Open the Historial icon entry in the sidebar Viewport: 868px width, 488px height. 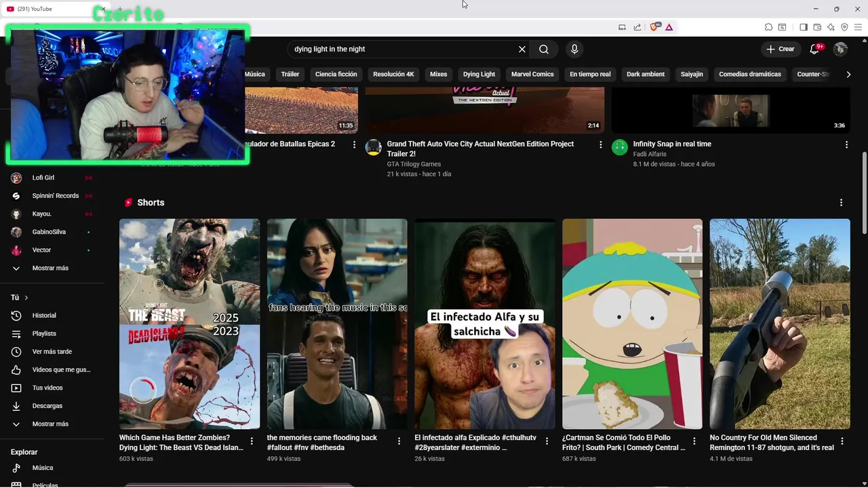pyautogui.click(x=17, y=315)
